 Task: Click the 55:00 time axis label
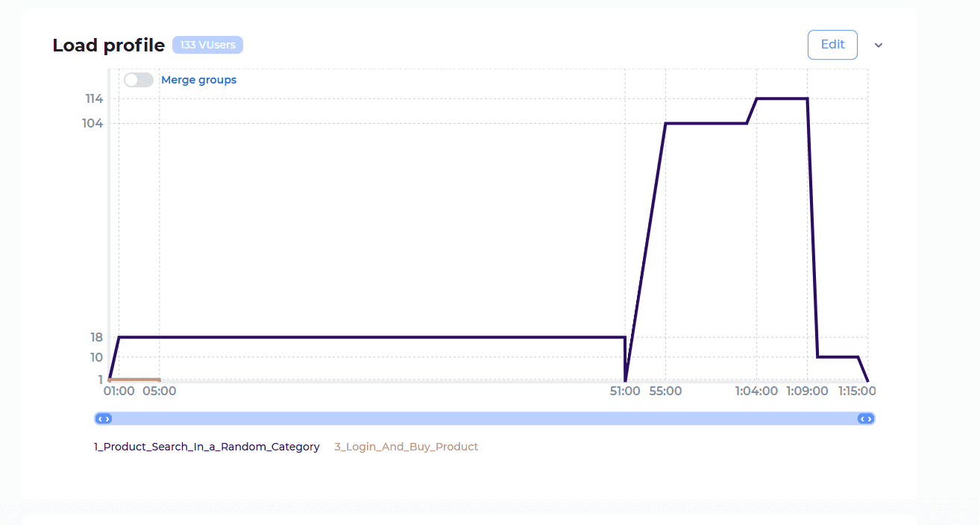(665, 391)
